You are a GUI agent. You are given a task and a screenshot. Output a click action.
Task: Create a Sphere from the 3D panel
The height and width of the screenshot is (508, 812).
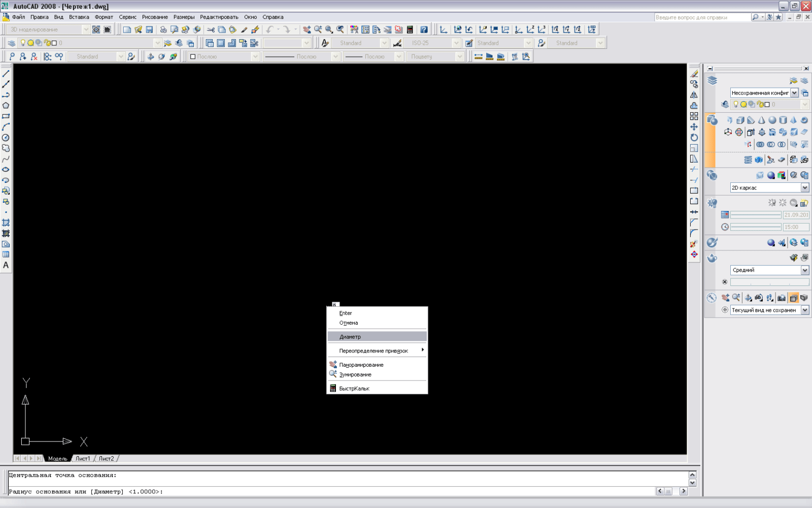tap(772, 120)
